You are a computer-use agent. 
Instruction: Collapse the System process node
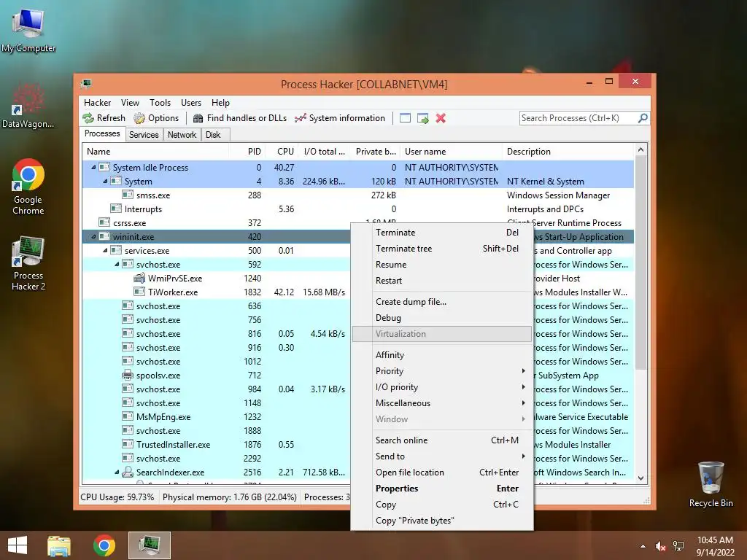pyautogui.click(x=105, y=181)
